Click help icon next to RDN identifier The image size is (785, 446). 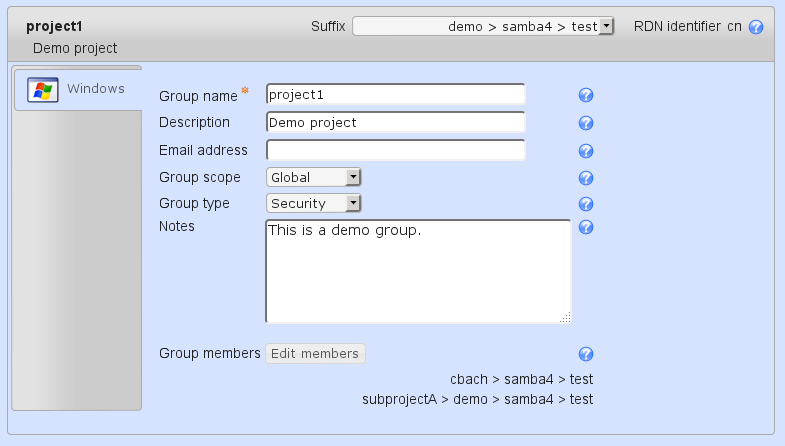(756, 27)
